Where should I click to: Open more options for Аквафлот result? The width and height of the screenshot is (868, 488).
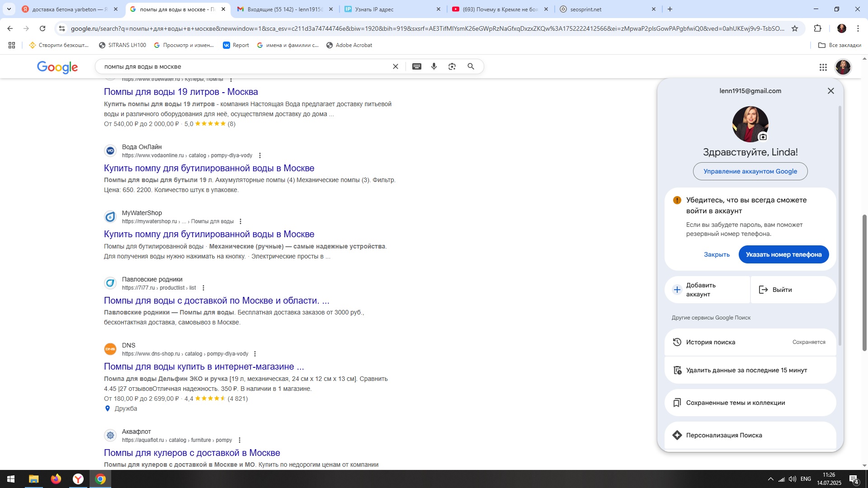pyautogui.click(x=240, y=440)
